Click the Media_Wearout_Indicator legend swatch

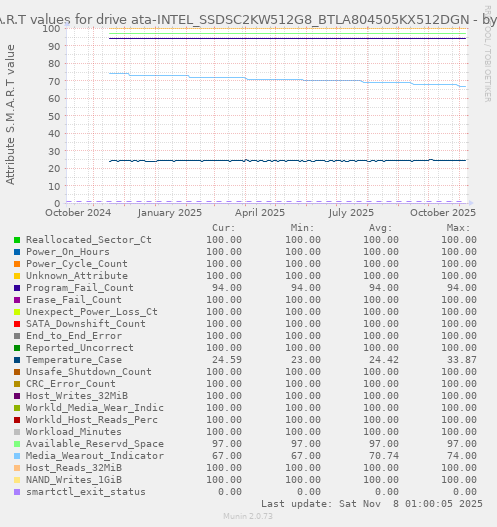(x=17, y=456)
